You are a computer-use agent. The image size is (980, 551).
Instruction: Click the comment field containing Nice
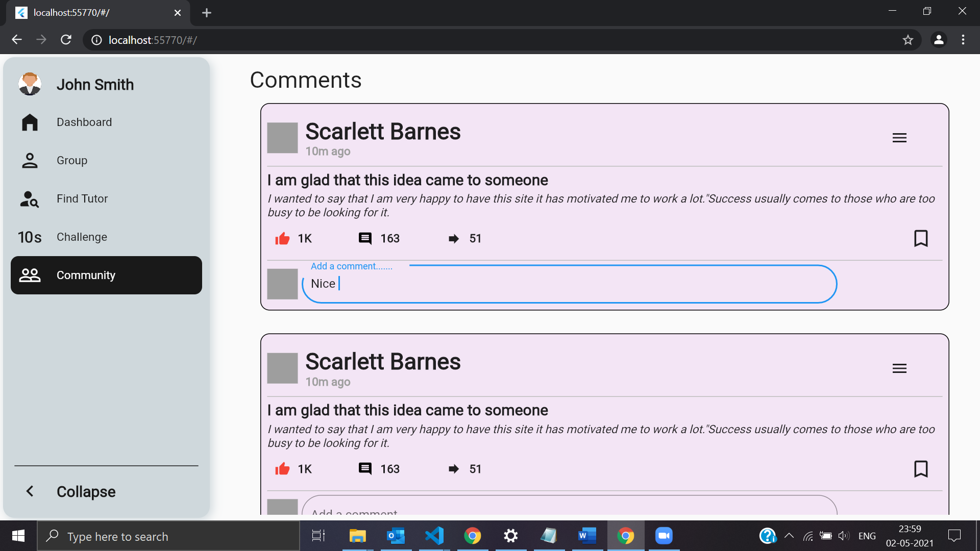569,284
